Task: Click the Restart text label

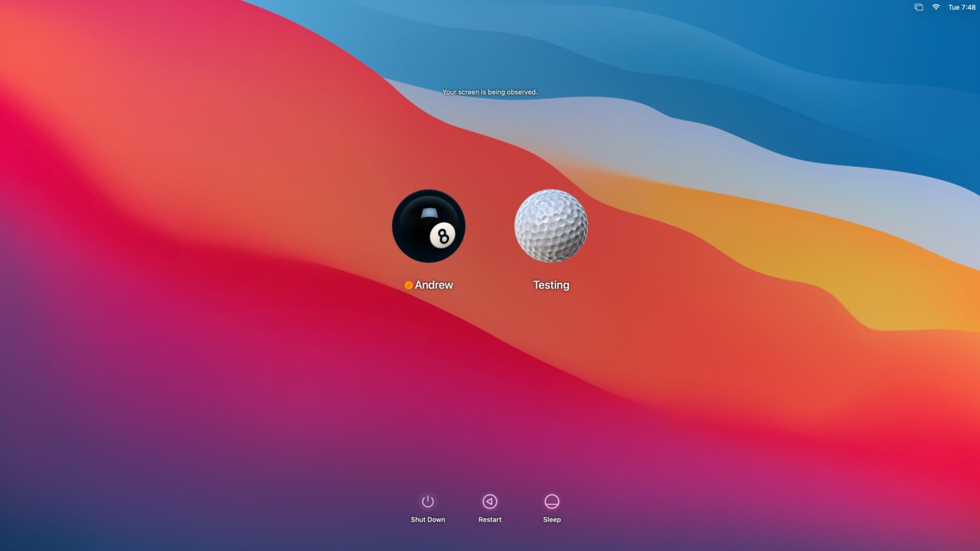Action: (x=489, y=519)
